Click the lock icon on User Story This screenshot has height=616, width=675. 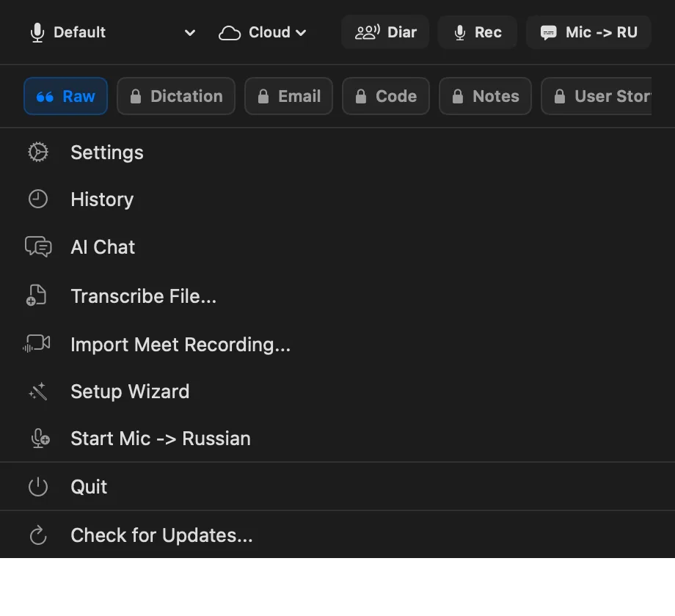click(x=560, y=96)
